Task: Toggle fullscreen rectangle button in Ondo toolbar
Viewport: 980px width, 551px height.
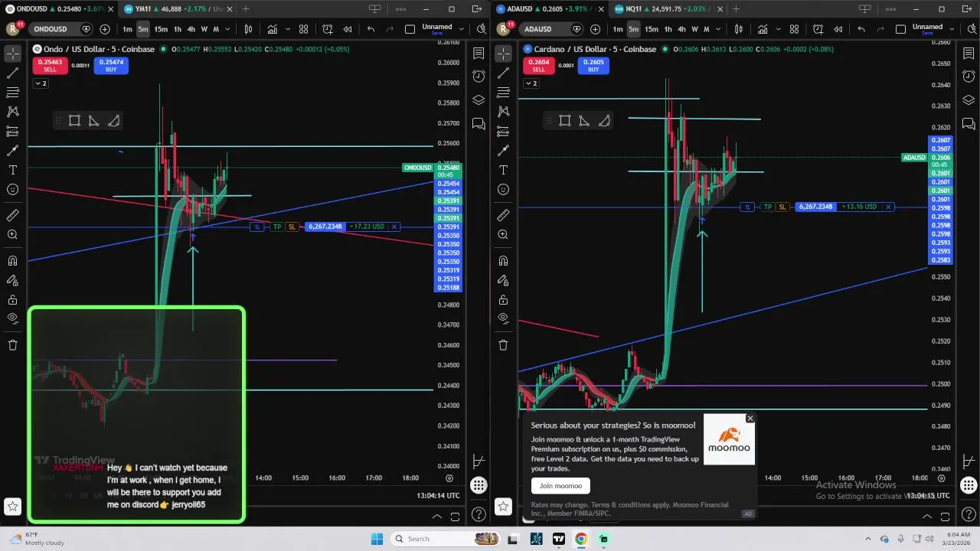Action: [410, 29]
